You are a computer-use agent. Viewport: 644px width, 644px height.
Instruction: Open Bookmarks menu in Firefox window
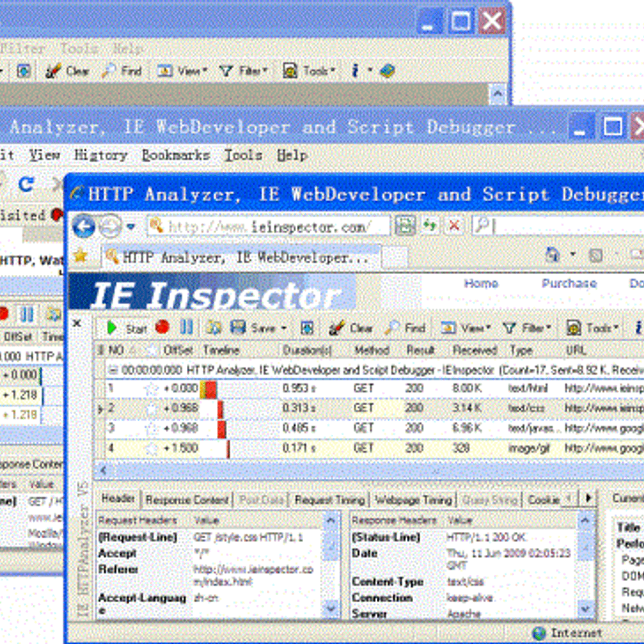(x=175, y=155)
